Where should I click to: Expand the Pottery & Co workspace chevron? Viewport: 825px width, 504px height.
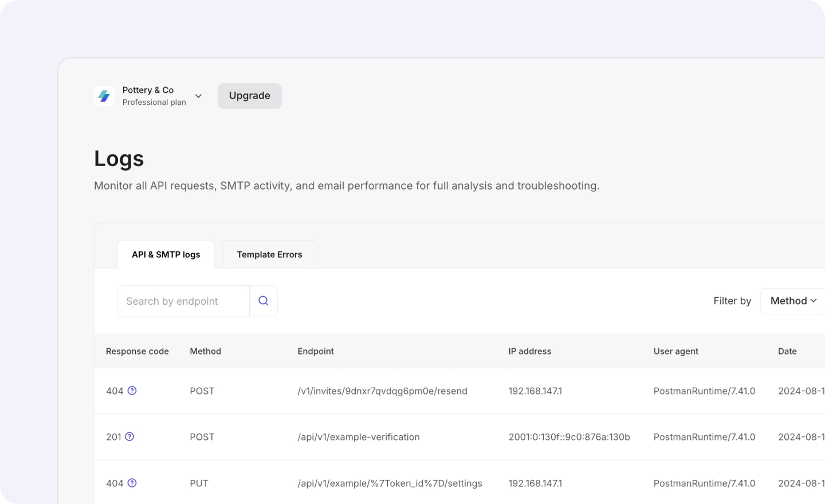tap(198, 96)
